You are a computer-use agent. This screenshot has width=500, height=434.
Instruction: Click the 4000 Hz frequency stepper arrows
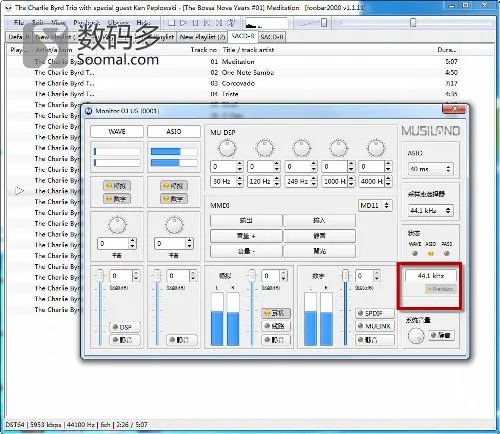coord(388,181)
